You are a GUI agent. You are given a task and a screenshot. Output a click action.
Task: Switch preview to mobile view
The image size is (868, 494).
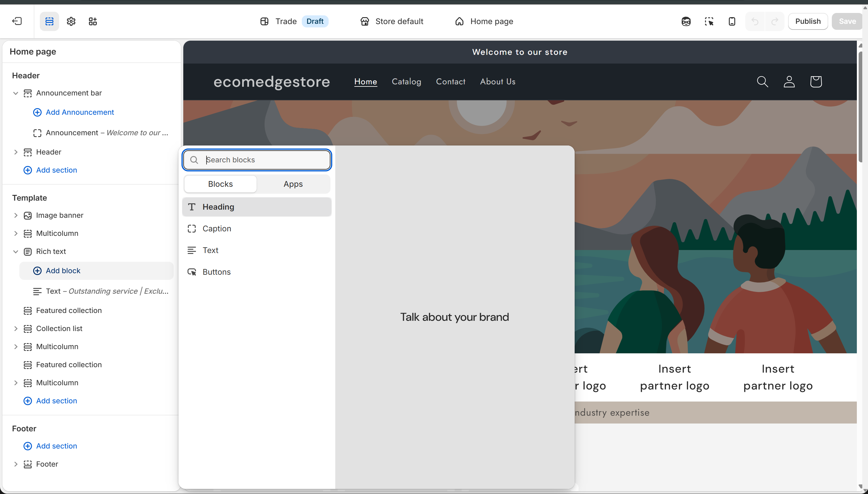tap(732, 21)
